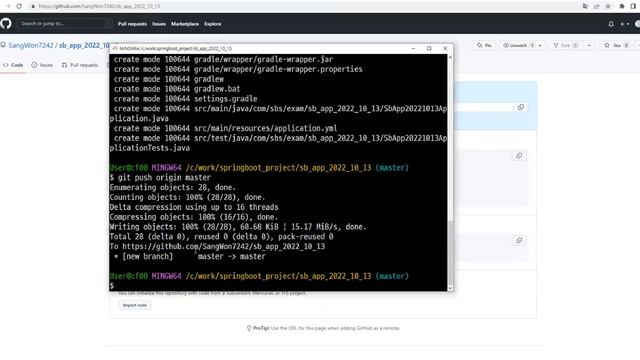640x360 pixels.
Task: Click the Unwatch button
Action: click(518, 45)
